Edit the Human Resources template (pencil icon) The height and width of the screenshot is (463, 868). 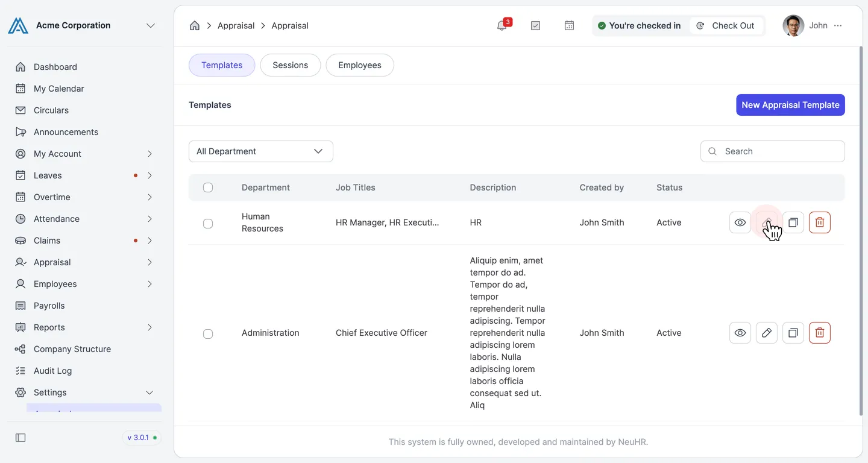pos(767,222)
